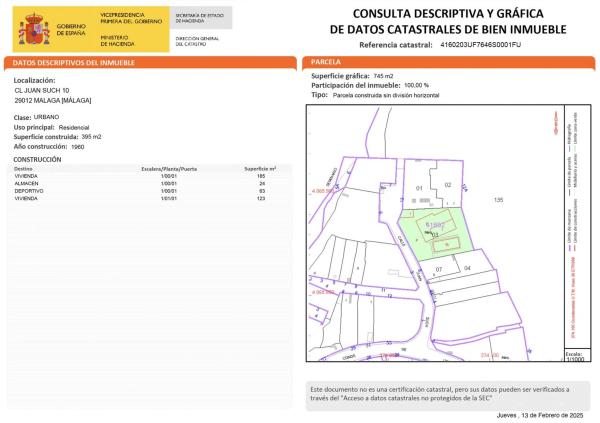Click the document title 'CONSULTA DESCRIPTIVA Y GRÁFICA'

click(448, 14)
